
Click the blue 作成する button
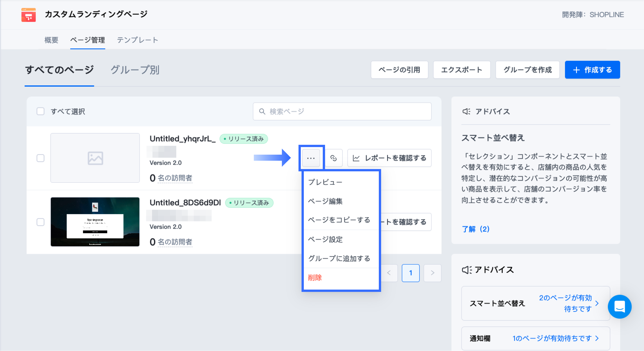click(592, 70)
